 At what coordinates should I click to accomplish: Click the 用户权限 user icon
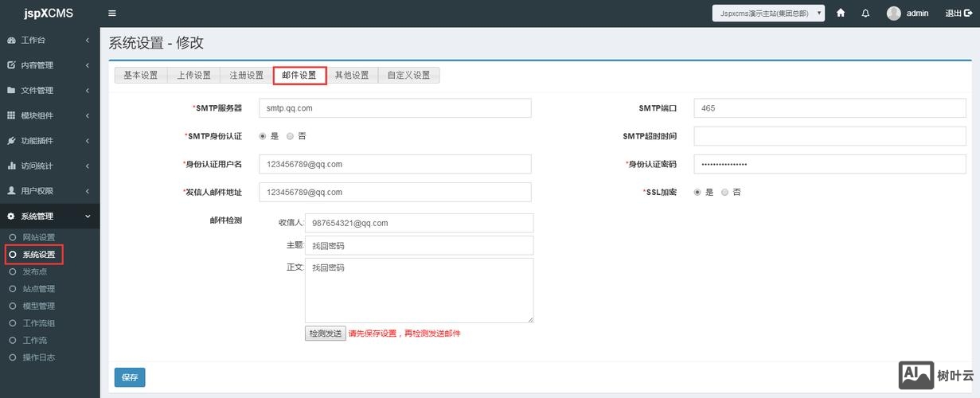click(x=11, y=191)
